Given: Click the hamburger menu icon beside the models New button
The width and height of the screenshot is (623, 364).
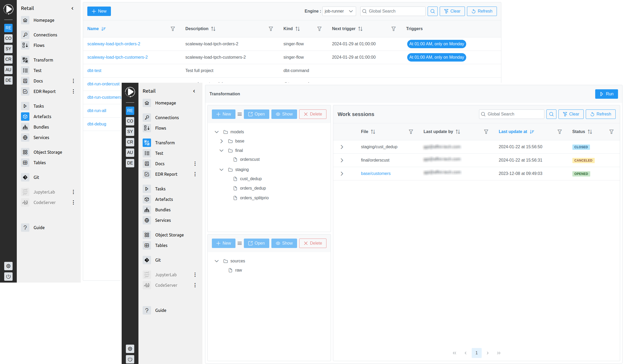Looking at the screenshot, I should pyautogui.click(x=240, y=114).
